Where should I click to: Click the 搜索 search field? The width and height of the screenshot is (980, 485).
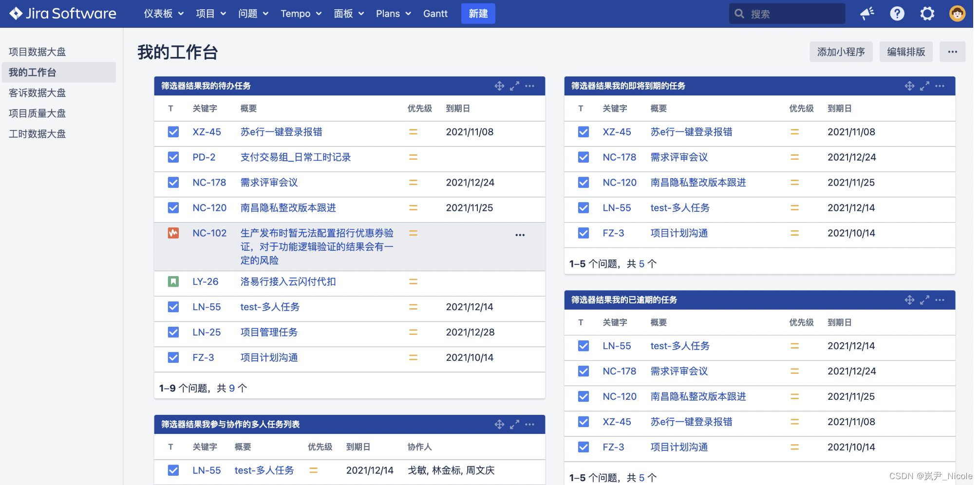[787, 14]
